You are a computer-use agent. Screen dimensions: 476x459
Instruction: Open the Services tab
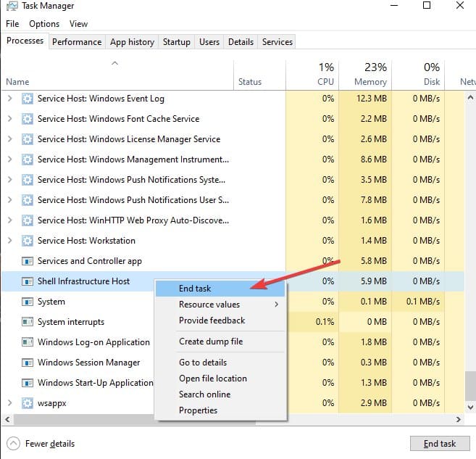tap(277, 42)
